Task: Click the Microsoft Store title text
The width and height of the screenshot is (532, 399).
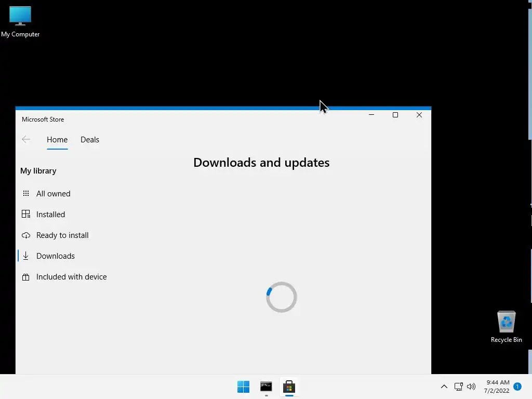Action: pos(43,119)
